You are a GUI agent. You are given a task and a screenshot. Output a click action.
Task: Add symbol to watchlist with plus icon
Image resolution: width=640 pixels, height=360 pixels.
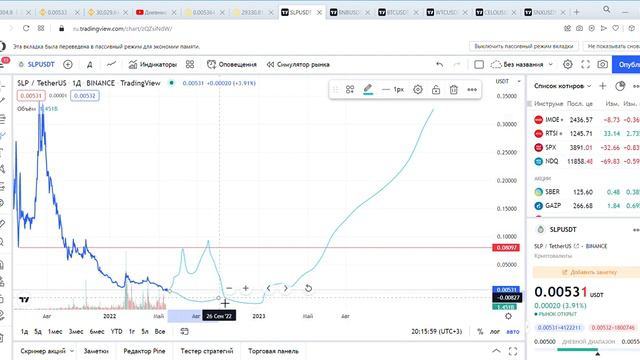coord(602,86)
